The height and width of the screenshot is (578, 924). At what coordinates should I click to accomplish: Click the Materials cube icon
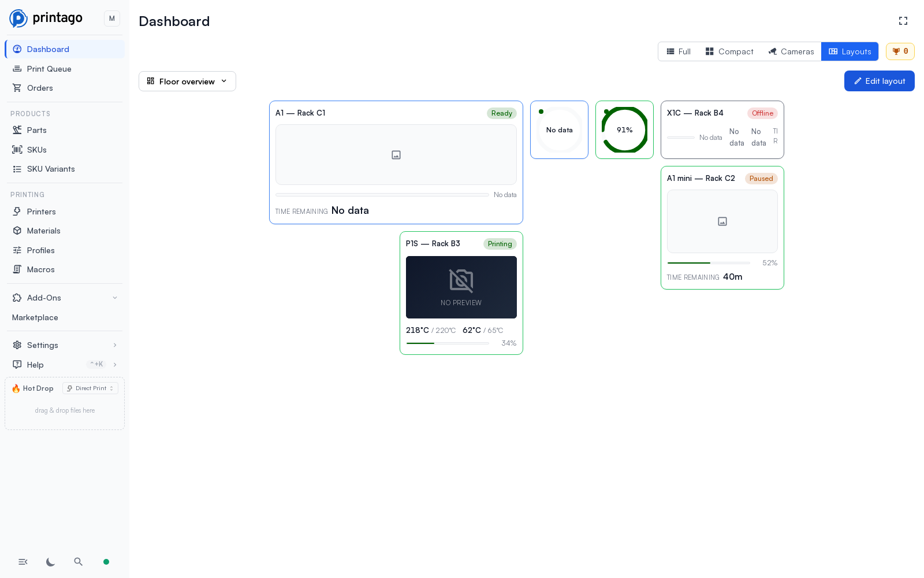pyautogui.click(x=17, y=231)
